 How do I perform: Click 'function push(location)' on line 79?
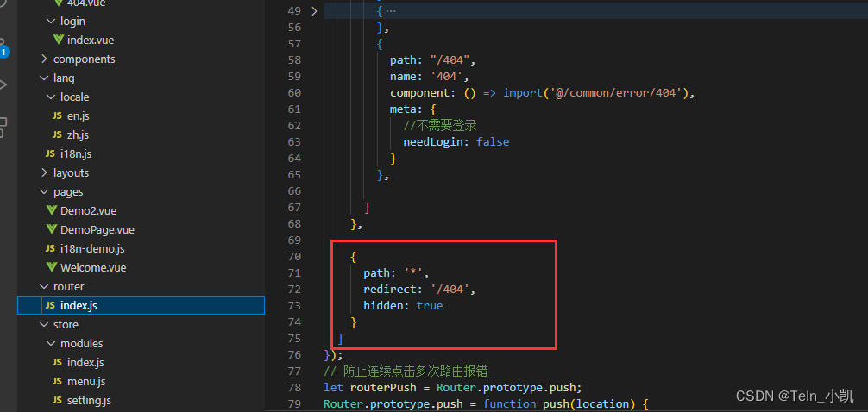pos(559,403)
